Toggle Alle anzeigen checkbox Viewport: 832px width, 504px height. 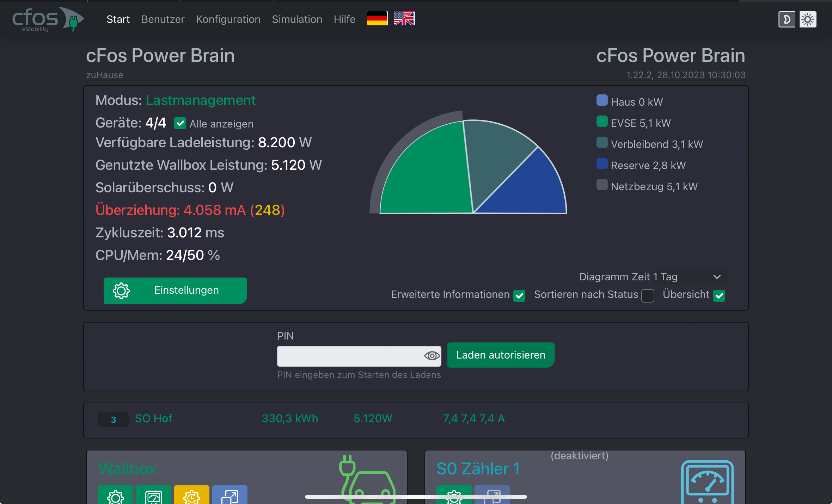click(180, 124)
